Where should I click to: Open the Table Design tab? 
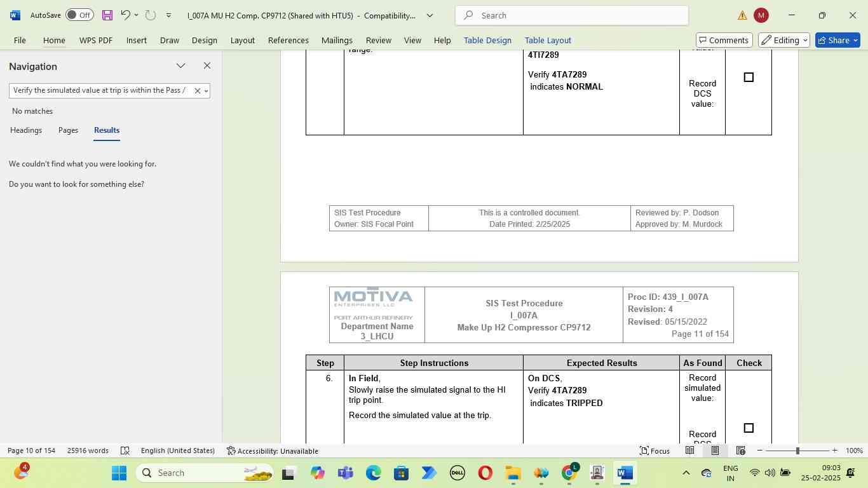[487, 40]
